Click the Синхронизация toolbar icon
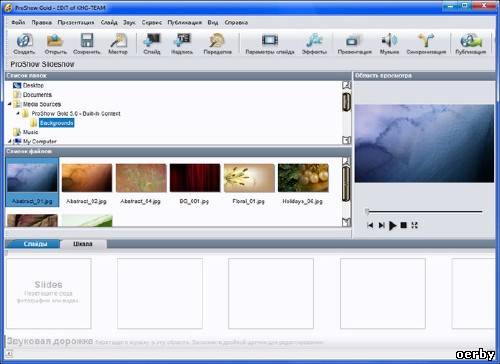 426,44
